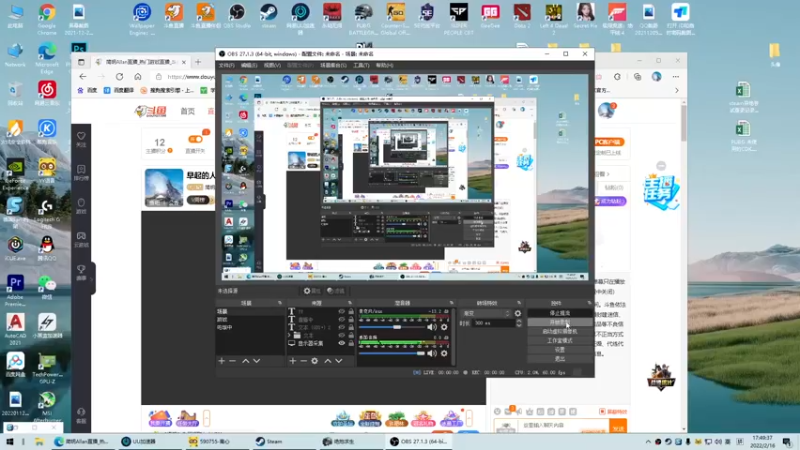Open Windows Start menu

pyautogui.click(x=9, y=441)
